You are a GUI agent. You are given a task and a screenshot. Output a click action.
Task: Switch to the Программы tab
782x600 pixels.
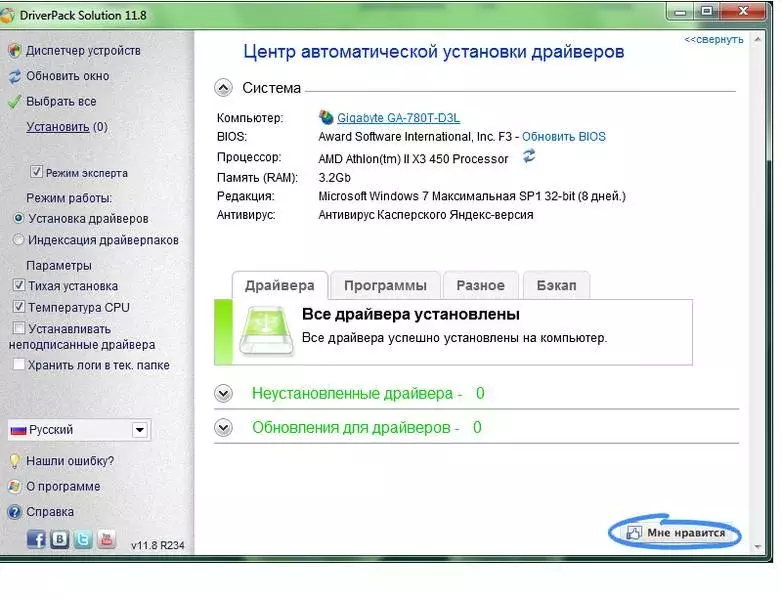pos(386,285)
